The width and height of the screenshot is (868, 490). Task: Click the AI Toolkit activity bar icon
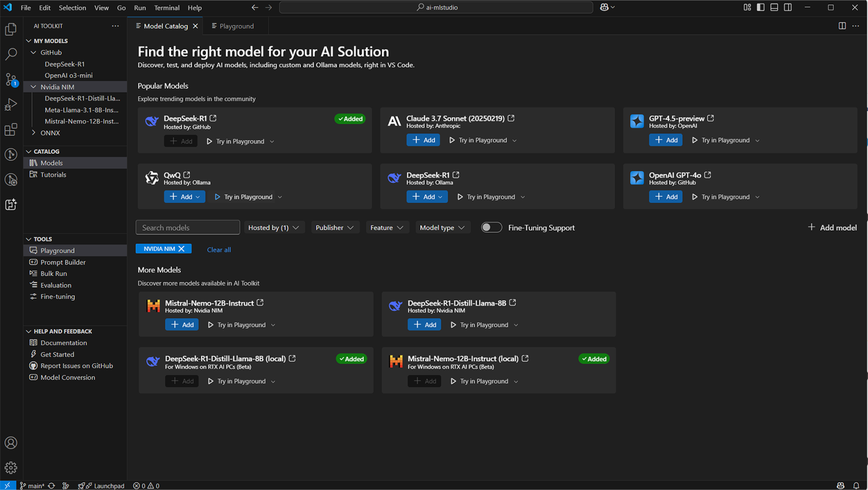click(x=11, y=205)
